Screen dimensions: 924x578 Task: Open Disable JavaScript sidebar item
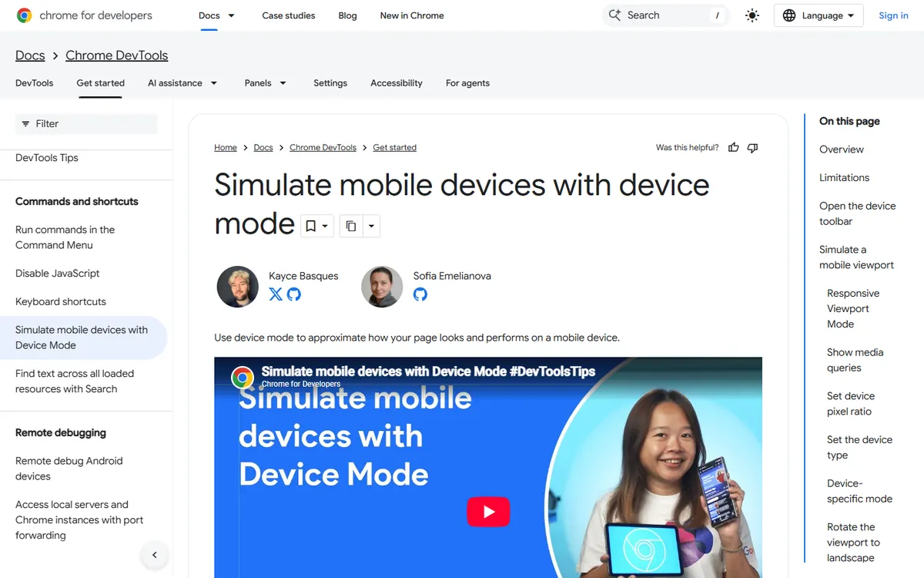point(58,274)
